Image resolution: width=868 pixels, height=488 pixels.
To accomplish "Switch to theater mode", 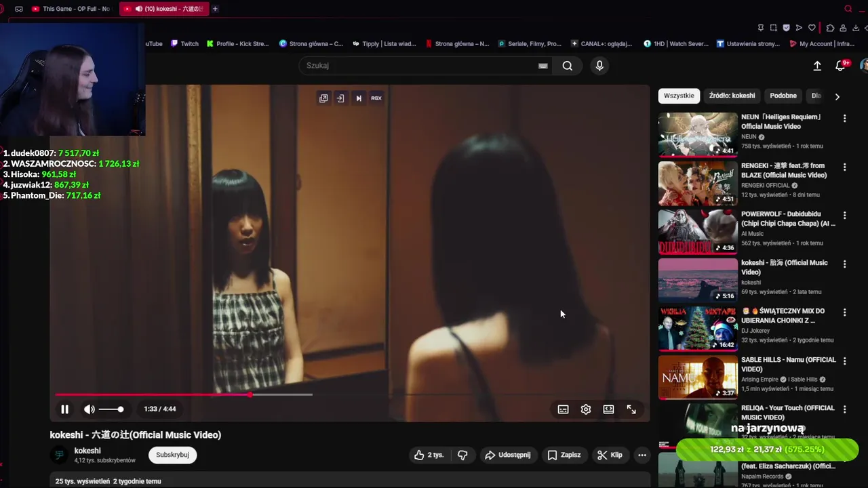I will pos(608,409).
